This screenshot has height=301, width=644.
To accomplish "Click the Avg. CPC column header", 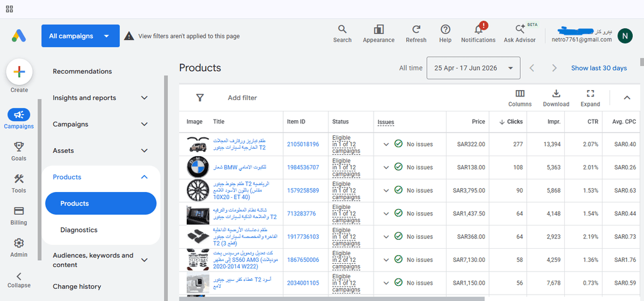I will [x=625, y=122].
